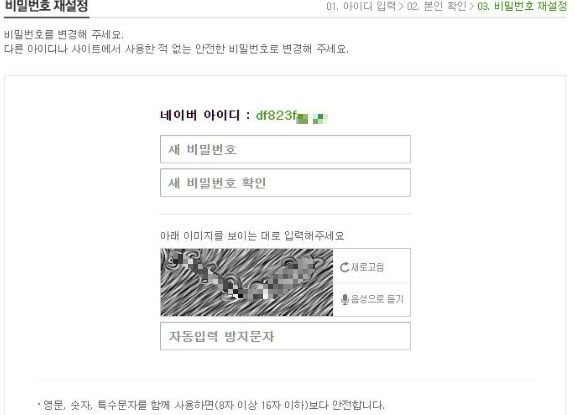Click the 아래 이미지를 보이는 대로 입력해주세요 instruction
This screenshot has height=415, width=575.
[252, 236]
